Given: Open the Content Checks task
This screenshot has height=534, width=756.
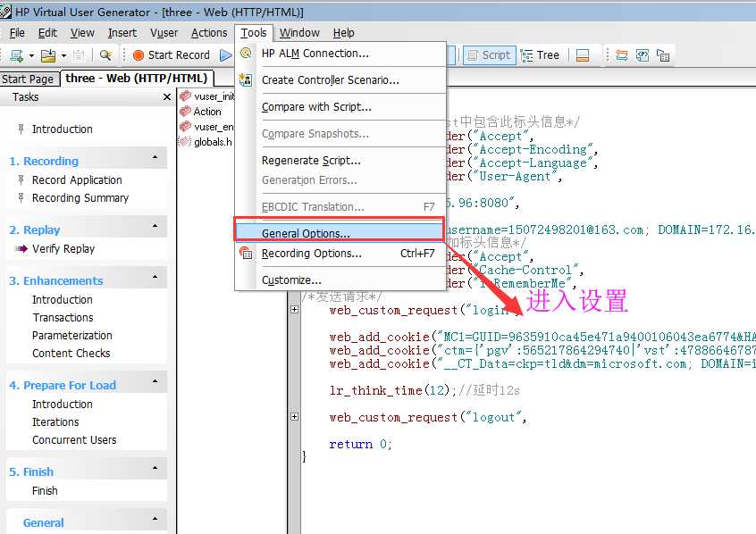Looking at the screenshot, I should [x=71, y=354].
